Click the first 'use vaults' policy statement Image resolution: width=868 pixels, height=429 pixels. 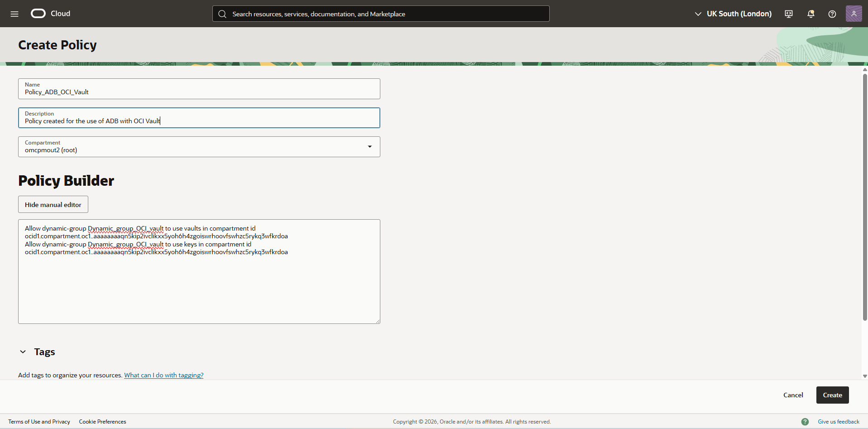(156, 232)
